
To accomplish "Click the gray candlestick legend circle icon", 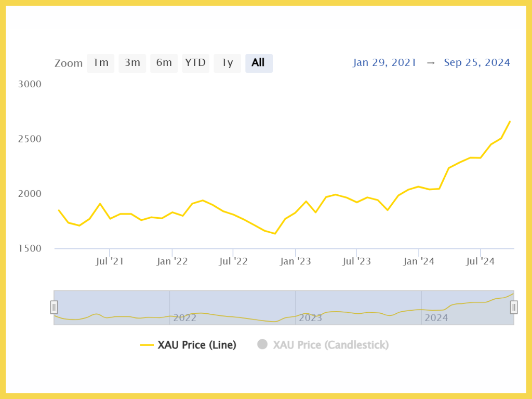I will [262, 344].
